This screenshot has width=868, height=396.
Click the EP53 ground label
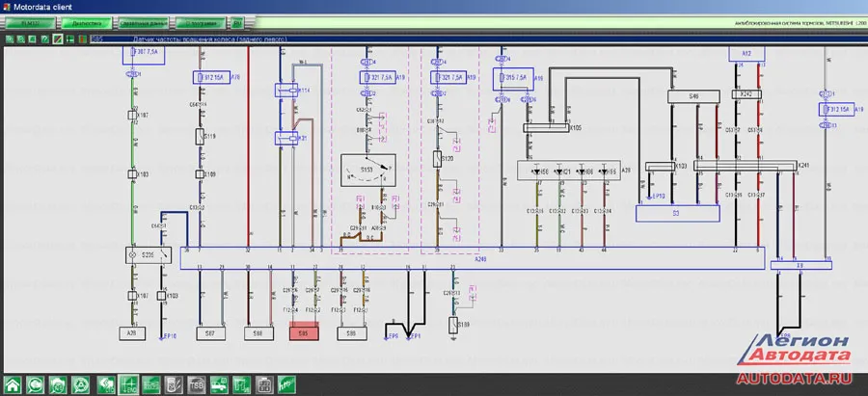click(x=659, y=196)
